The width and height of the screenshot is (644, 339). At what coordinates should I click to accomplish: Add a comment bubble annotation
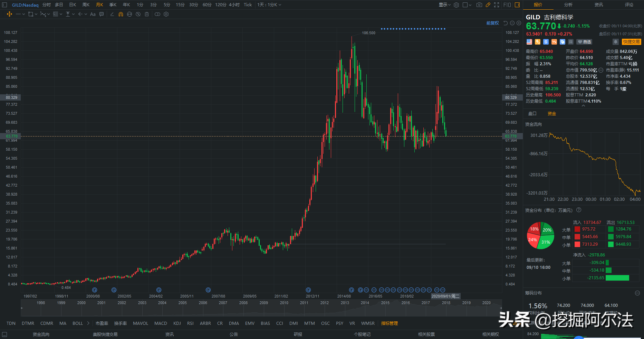[102, 14]
